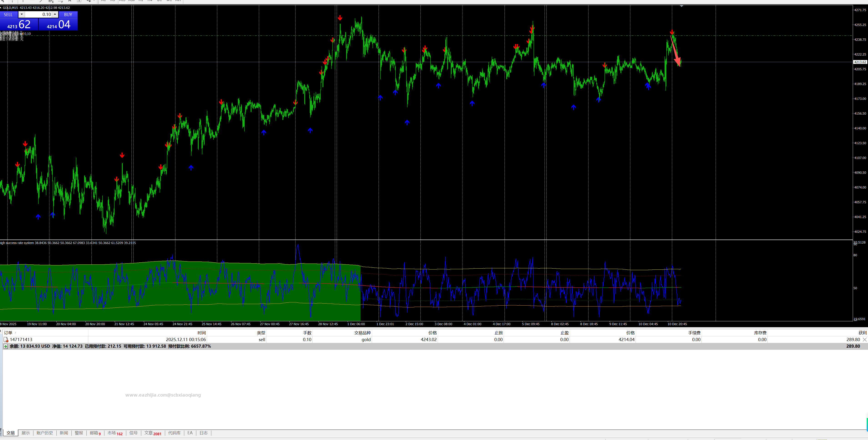Sort by the 止损 column header

[x=498, y=333]
